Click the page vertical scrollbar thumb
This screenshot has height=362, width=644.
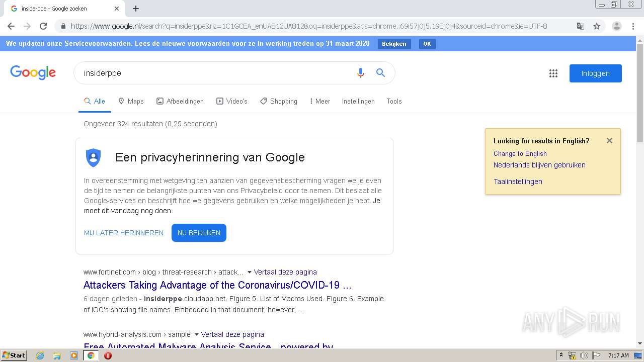(x=640, y=93)
